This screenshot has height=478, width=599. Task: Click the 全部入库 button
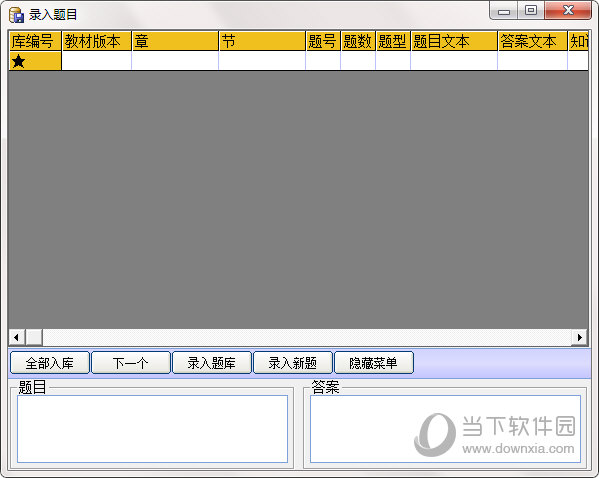[x=50, y=363]
